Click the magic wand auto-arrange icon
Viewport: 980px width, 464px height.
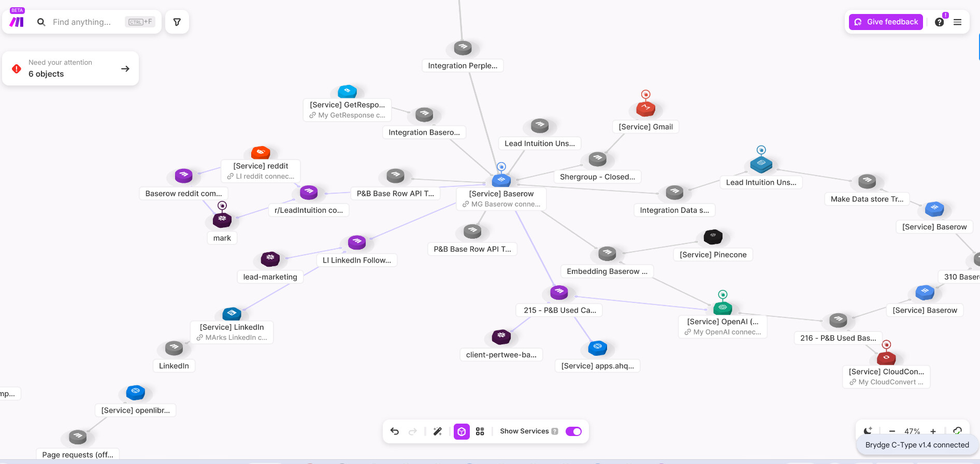tap(438, 431)
